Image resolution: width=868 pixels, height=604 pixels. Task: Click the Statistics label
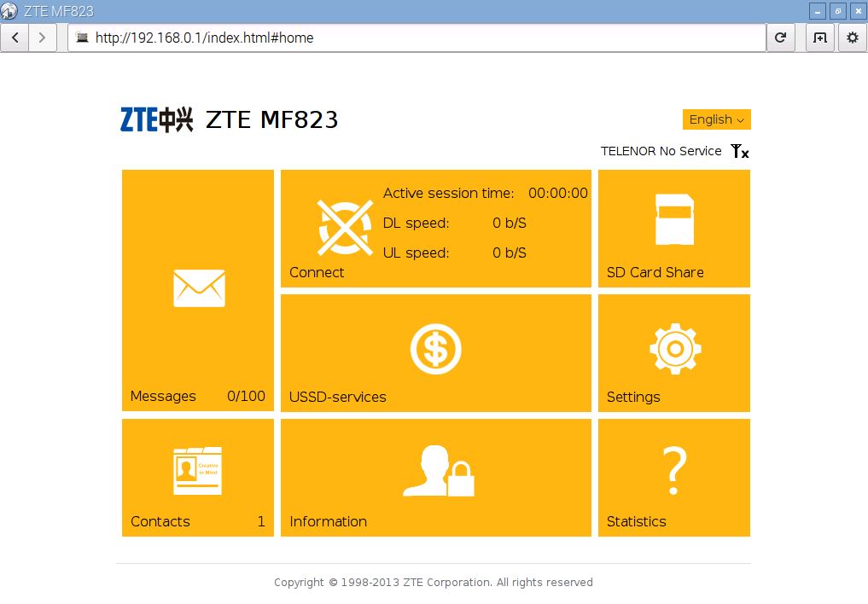pyautogui.click(x=636, y=521)
